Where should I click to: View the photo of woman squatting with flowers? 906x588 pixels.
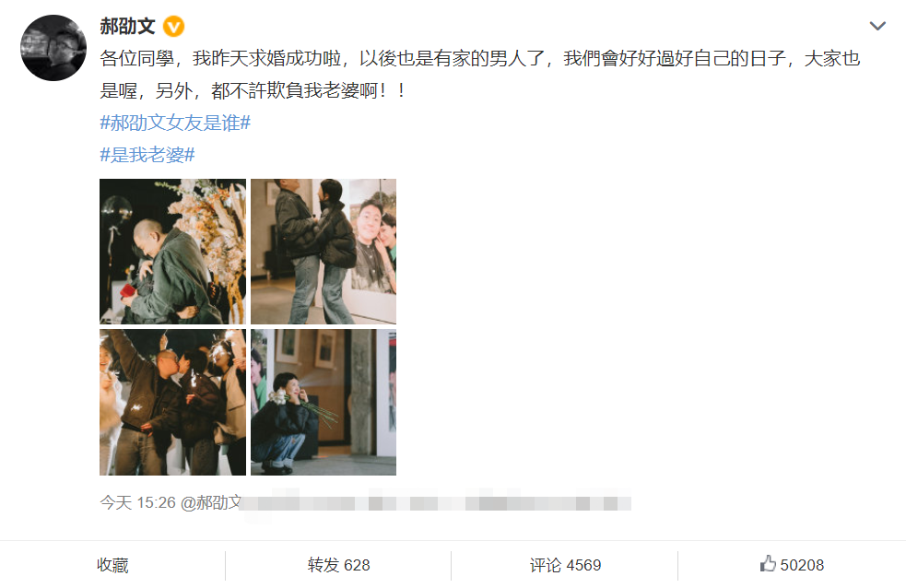click(x=324, y=403)
